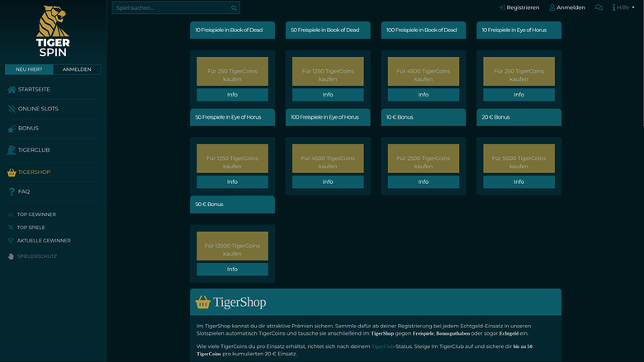The image size is (644, 362).
Task: Open the Hilfe dropdown menu
Action: 623,7
